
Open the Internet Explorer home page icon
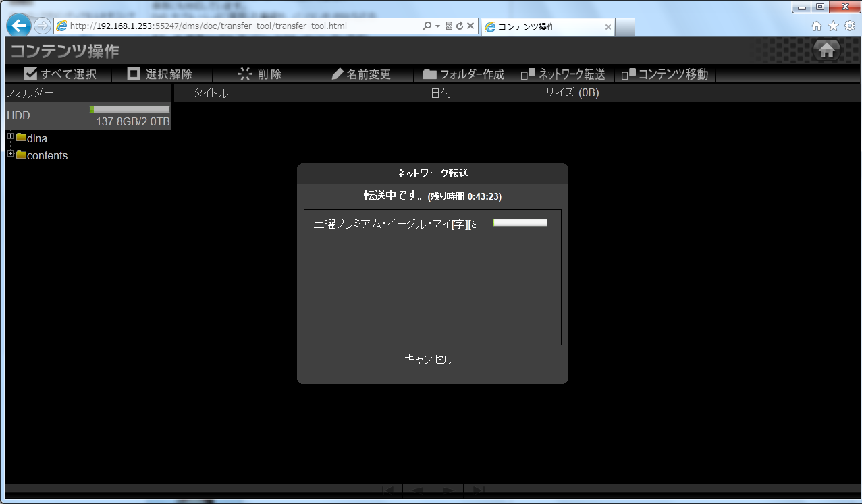click(x=816, y=26)
